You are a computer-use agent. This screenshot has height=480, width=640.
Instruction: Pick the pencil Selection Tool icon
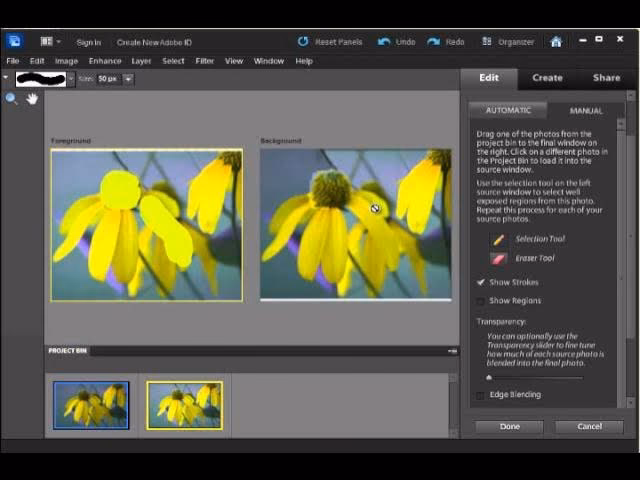(x=498, y=240)
